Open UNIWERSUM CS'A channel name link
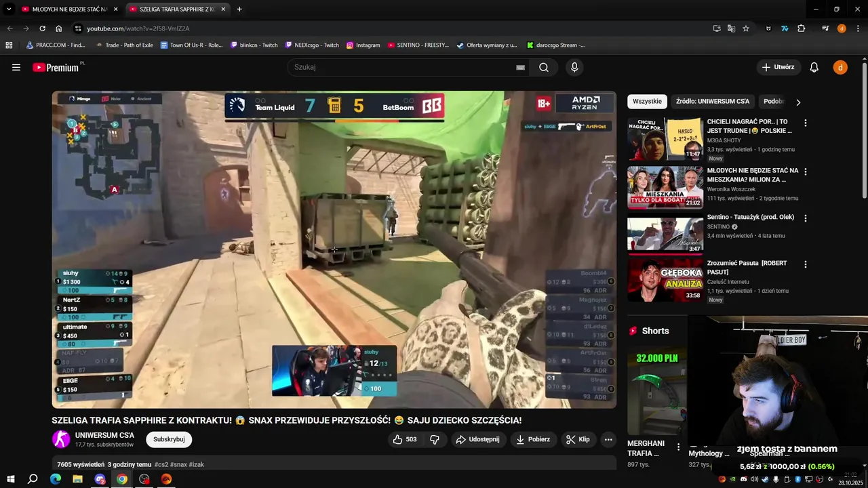This screenshot has width=868, height=488. click(104, 435)
